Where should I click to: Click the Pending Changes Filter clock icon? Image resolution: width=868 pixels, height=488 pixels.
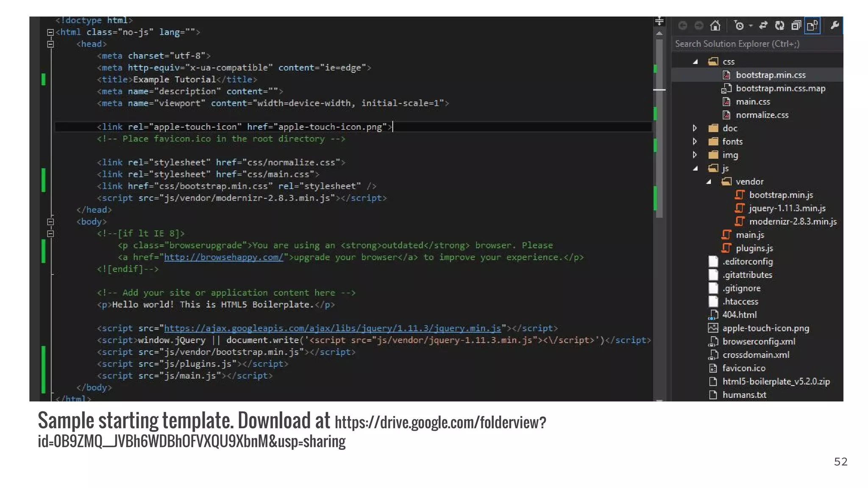(x=739, y=26)
